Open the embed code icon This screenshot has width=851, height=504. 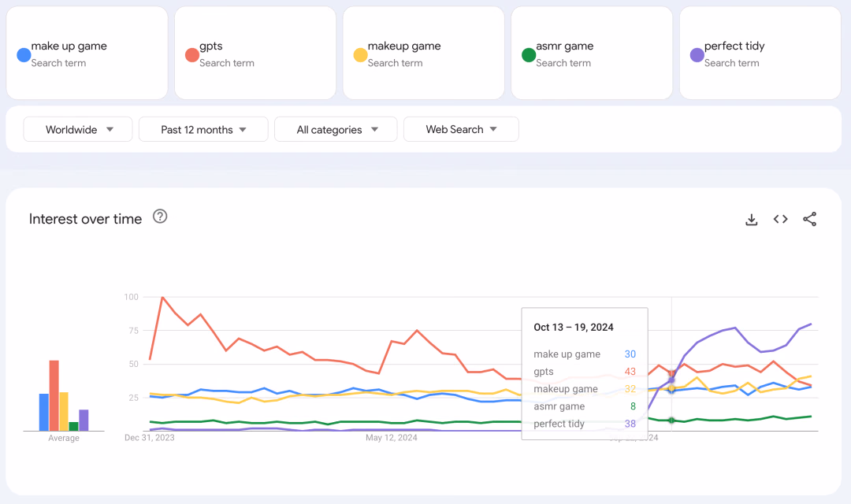click(780, 219)
